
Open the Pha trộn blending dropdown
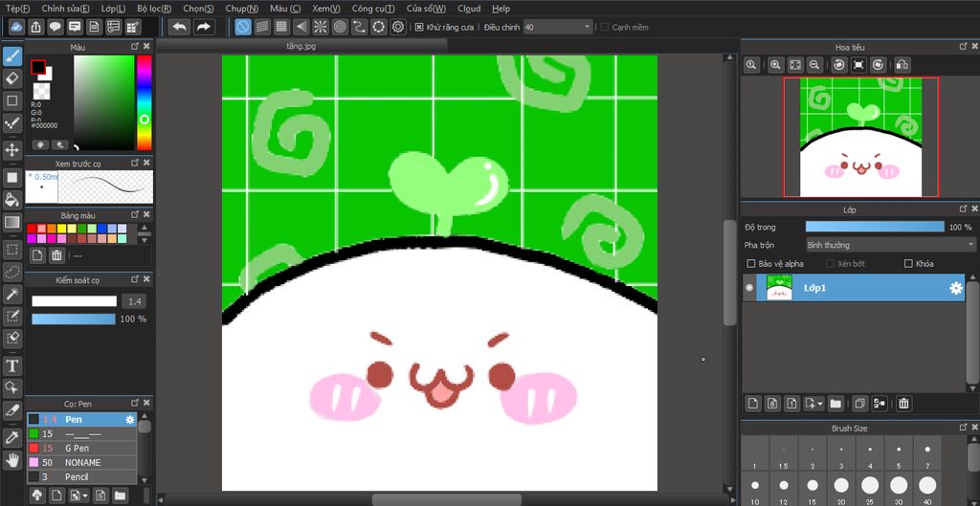pos(890,245)
